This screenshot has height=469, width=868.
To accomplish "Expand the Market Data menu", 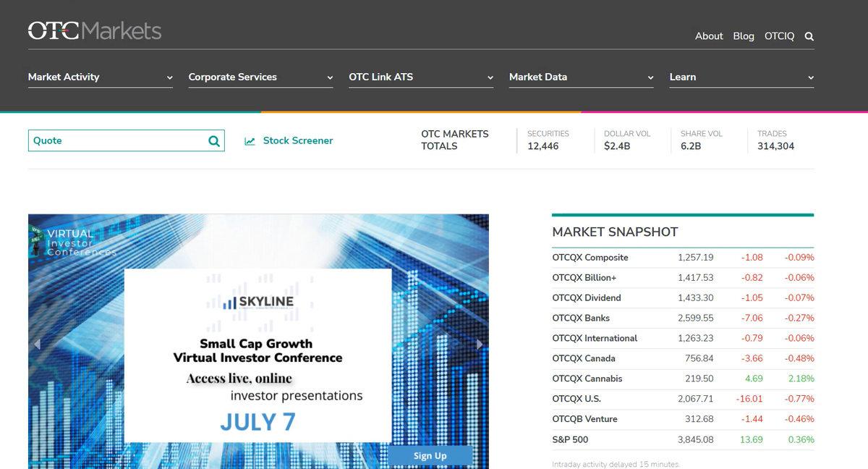I will point(582,77).
